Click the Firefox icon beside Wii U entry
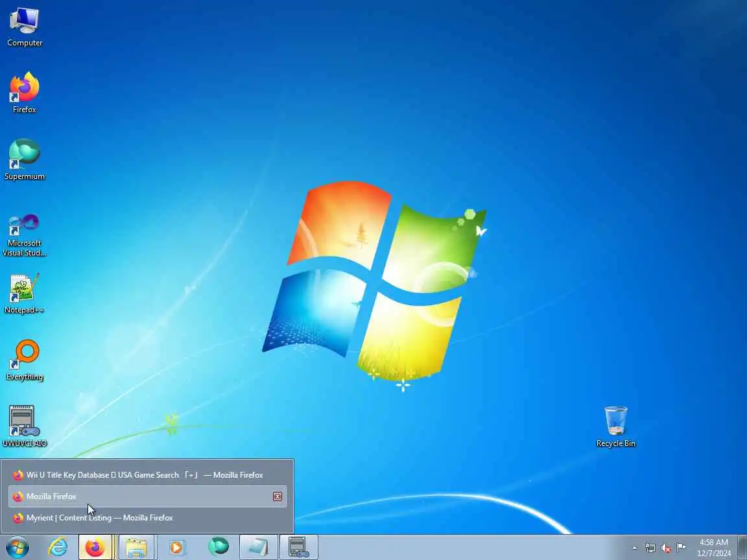Image resolution: width=747 pixels, height=560 pixels. click(x=18, y=475)
